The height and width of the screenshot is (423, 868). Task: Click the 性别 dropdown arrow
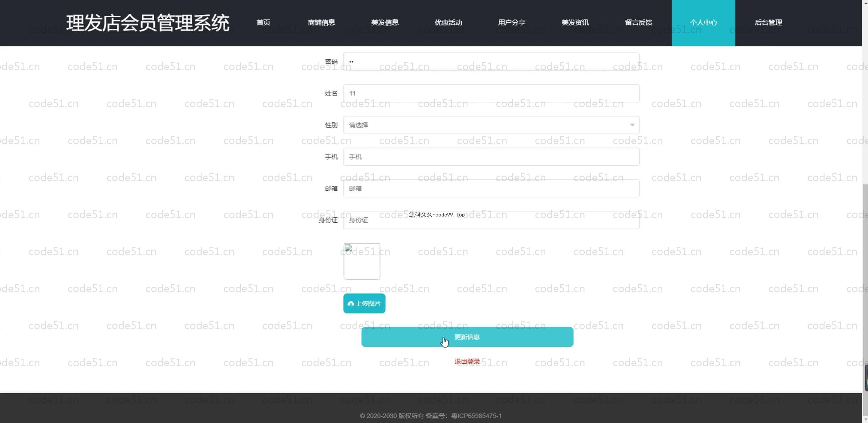point(632,125)
